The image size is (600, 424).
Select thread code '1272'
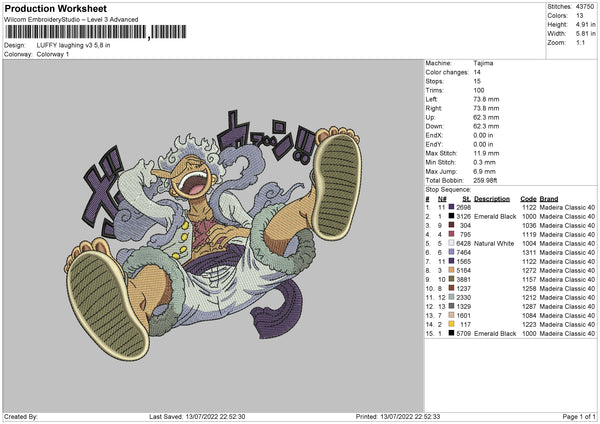point(529,270)
